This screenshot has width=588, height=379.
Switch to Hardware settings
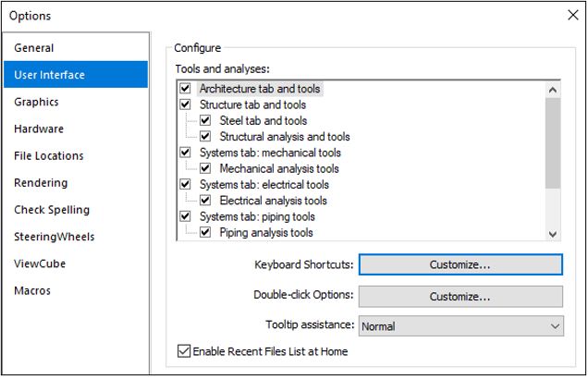coord(39,128)
